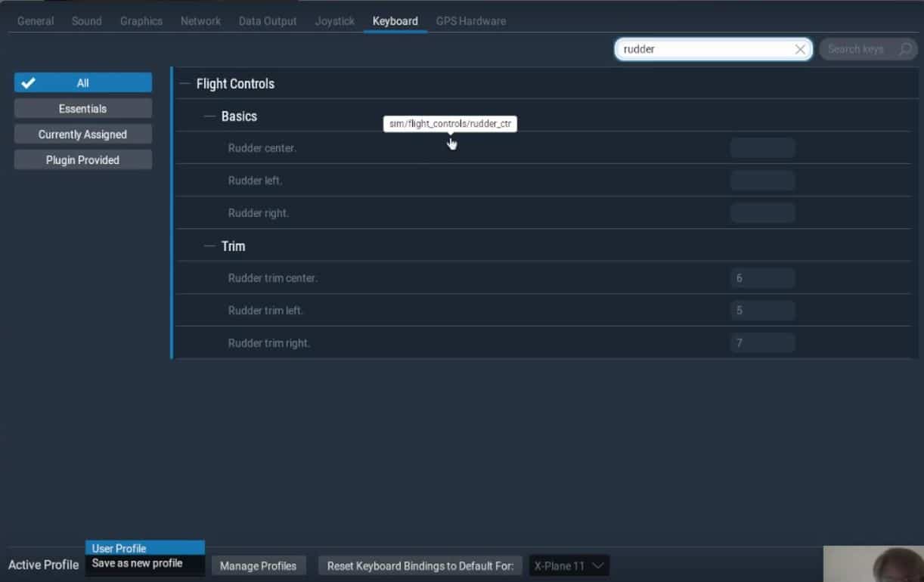Show Currently Assigned key bindings
924x582 pixels.
[x=82, y=135]
